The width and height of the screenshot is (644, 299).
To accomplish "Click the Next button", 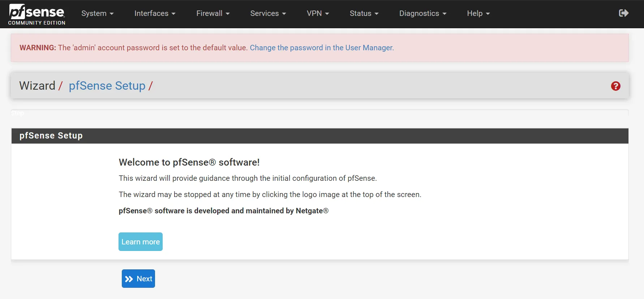I will click(x=138, y=279).
